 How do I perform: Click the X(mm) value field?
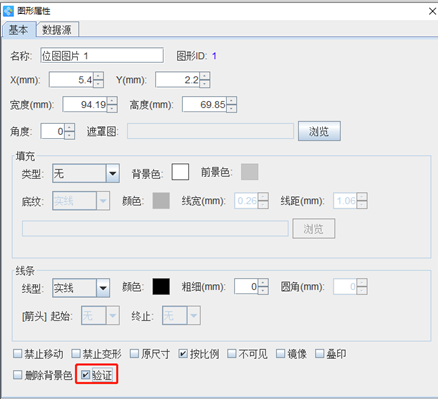tap(71, 80)
